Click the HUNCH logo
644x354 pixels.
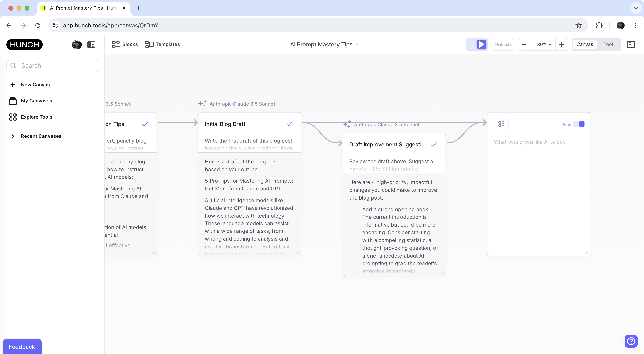[x=24, y=44]
